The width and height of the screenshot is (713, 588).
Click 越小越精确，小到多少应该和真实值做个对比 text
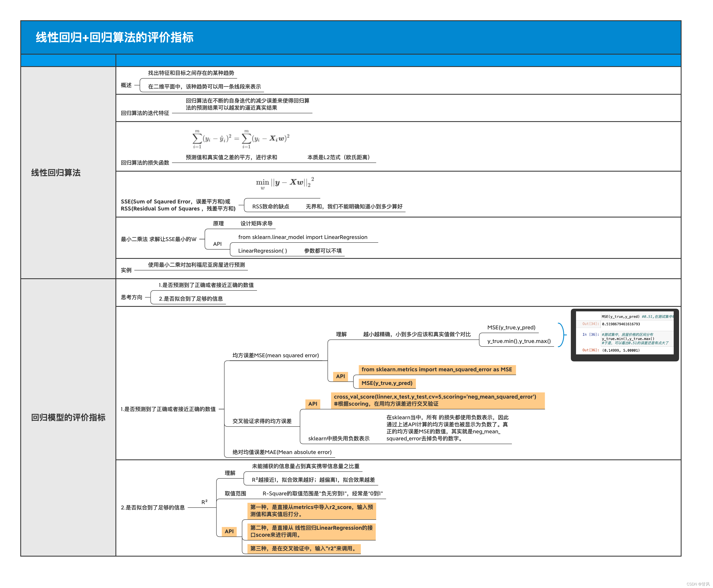click(417, 334)
